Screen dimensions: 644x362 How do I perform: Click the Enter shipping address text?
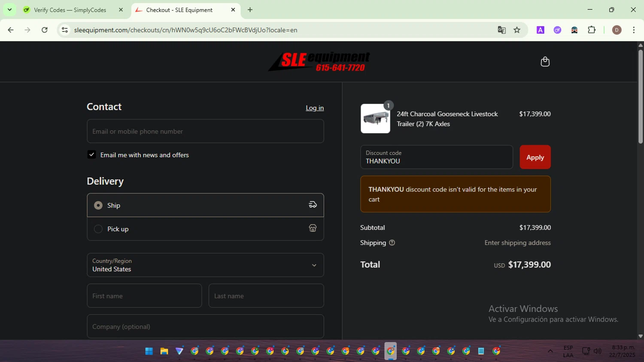(518, 243)
